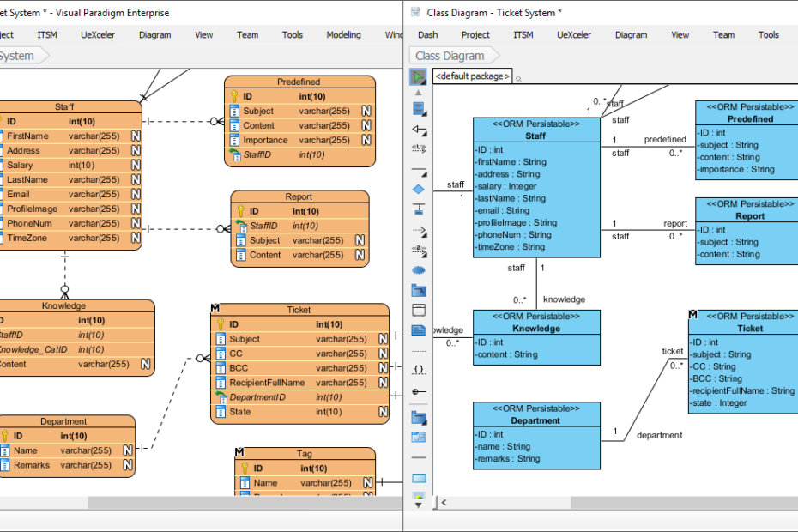This screenshot has width=798, height=532.
Task: Select the Constraint curly braces tool
Action: tap(418, 369)
